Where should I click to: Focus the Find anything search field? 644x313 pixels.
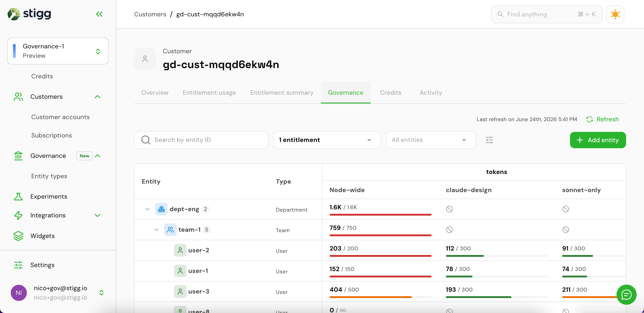click(x=547, y=14)
